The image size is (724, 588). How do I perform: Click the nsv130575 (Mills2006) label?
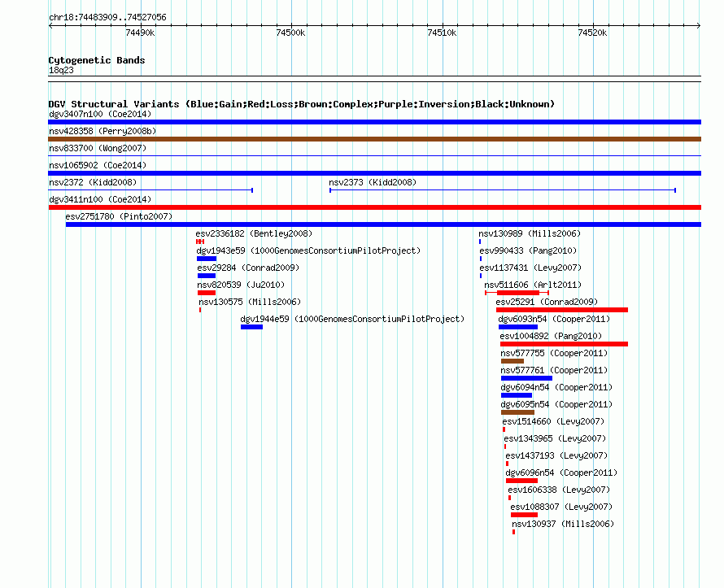click(250, 302)
